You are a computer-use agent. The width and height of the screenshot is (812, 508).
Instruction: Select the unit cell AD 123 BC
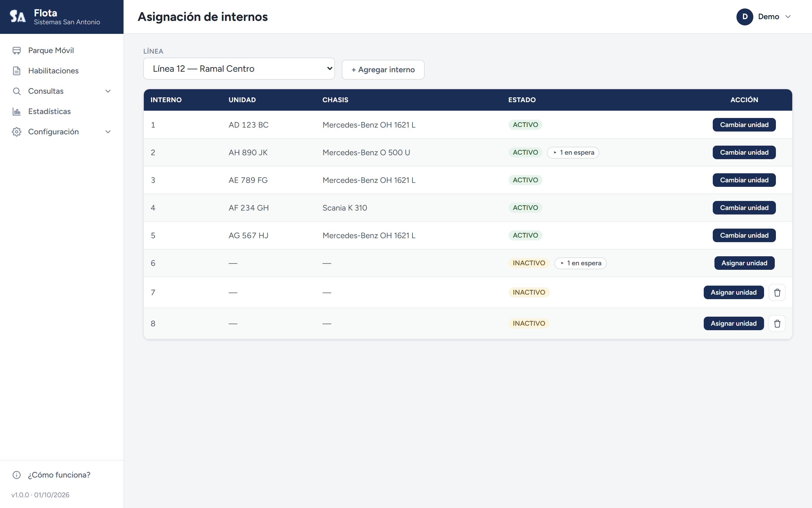tap(248, 125)
